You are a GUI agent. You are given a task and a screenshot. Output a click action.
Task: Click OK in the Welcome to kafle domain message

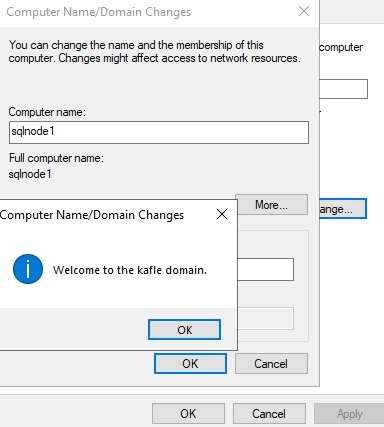point(184,330)
